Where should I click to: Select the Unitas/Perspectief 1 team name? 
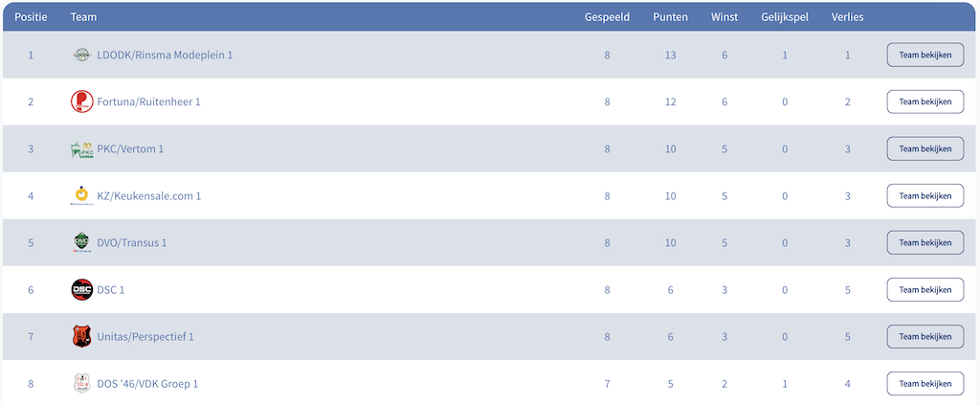tap(145, 336)
